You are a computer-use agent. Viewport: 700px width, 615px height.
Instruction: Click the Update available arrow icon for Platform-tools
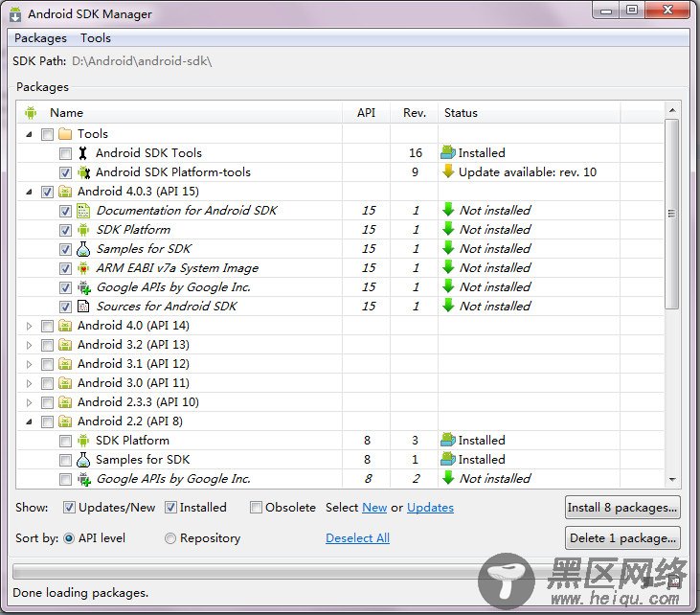point(448,171)
